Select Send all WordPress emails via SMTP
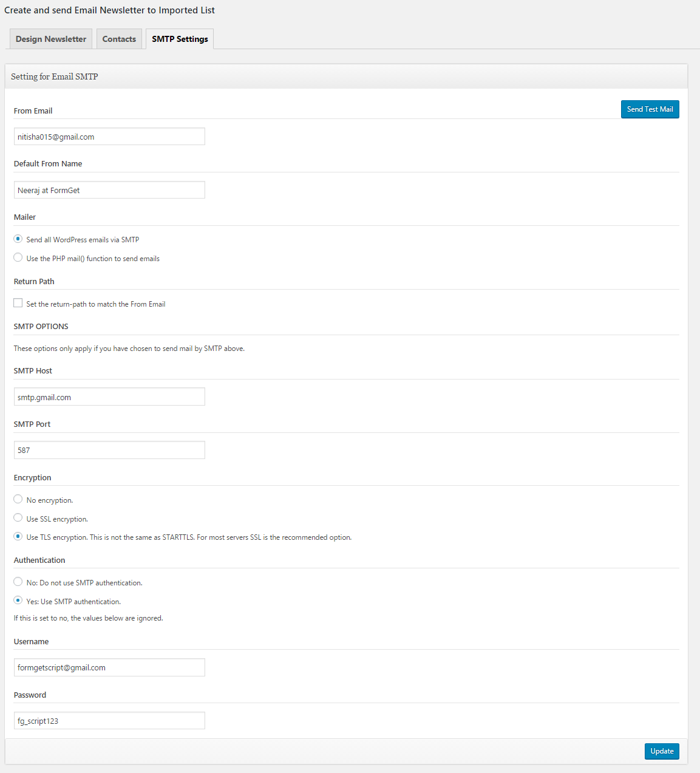 click(18, 239)
